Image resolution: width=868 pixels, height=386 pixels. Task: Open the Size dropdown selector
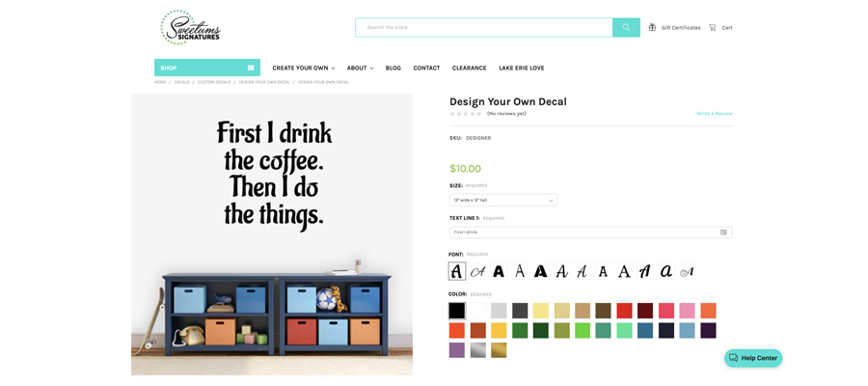503,200
